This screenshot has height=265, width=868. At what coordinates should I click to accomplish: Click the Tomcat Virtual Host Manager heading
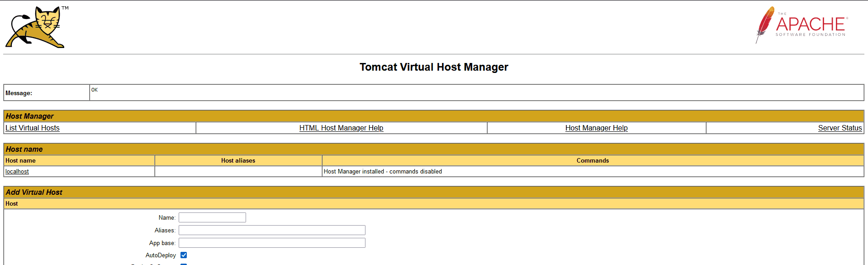pos(434,67)
